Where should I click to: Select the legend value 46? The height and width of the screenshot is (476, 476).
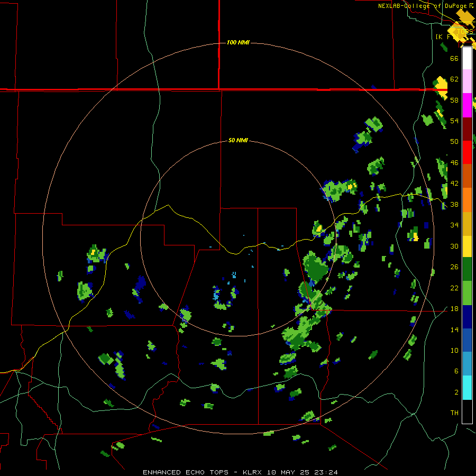tap(454, 163)
